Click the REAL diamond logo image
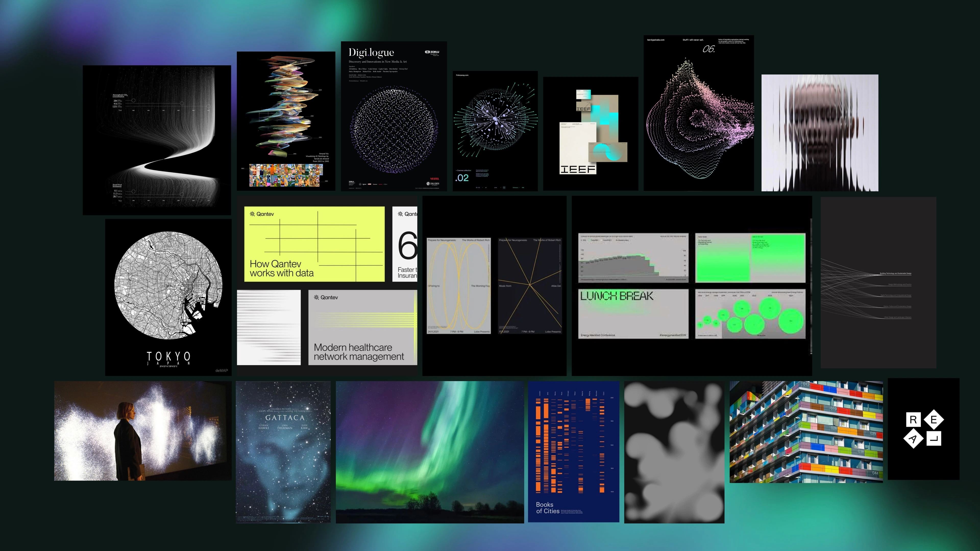 point(923,429)
